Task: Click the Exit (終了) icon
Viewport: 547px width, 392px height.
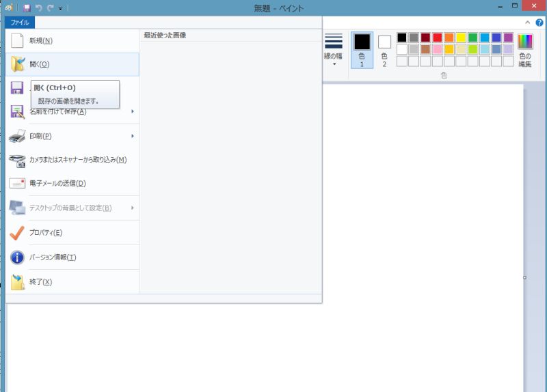Action: (18, 282)
